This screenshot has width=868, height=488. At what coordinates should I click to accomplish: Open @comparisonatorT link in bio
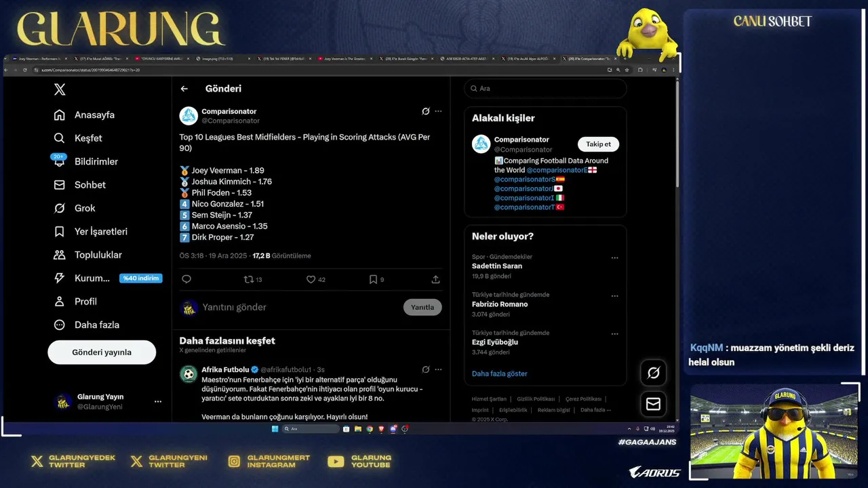524,207
